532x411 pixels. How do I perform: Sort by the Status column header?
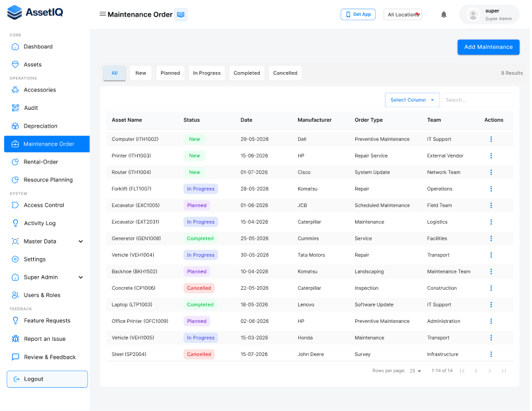tap(191, 120)
